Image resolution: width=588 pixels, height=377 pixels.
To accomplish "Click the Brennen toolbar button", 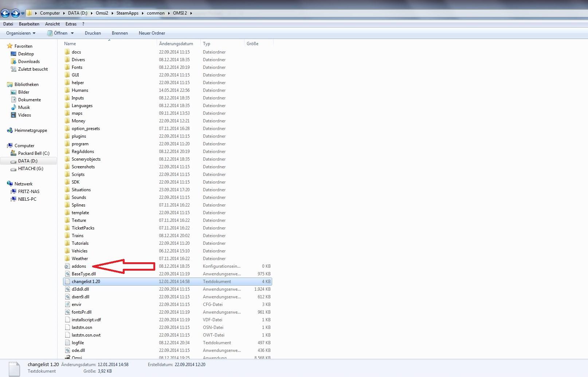I will point(119,33).
